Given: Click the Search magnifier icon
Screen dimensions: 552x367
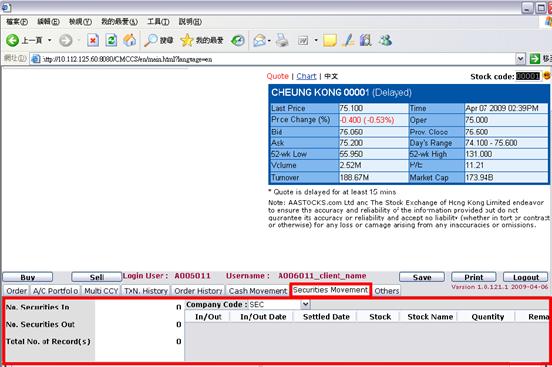Looking at the screenshot, I should point(151,41).
